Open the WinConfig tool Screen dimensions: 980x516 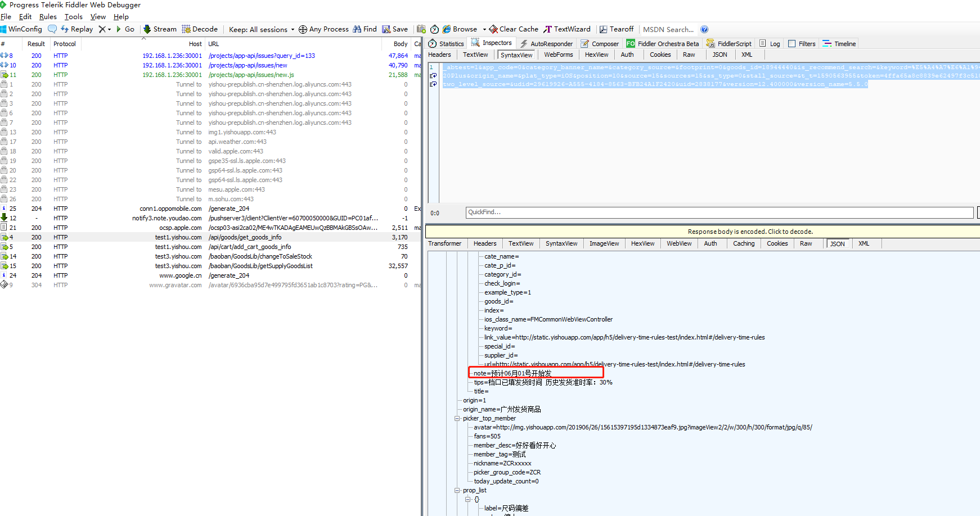coord(21,29)
